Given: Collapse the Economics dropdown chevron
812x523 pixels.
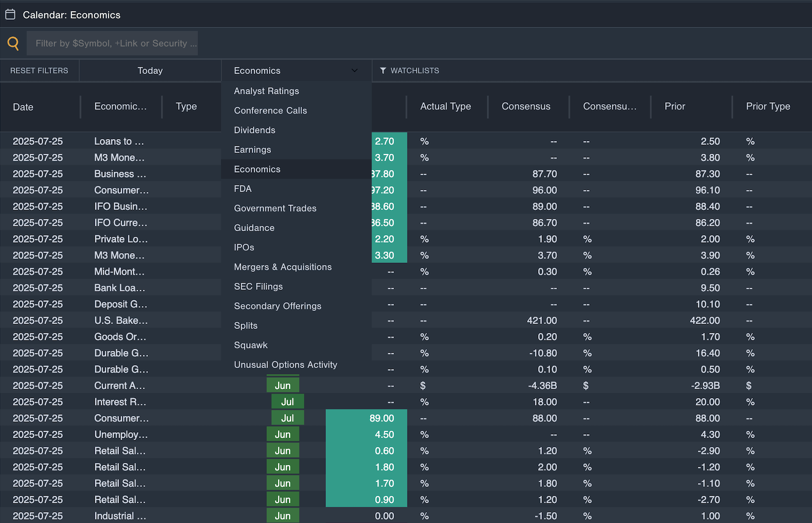Looking at the screenshot, I should pyautogui.click(x=354, y=70).
